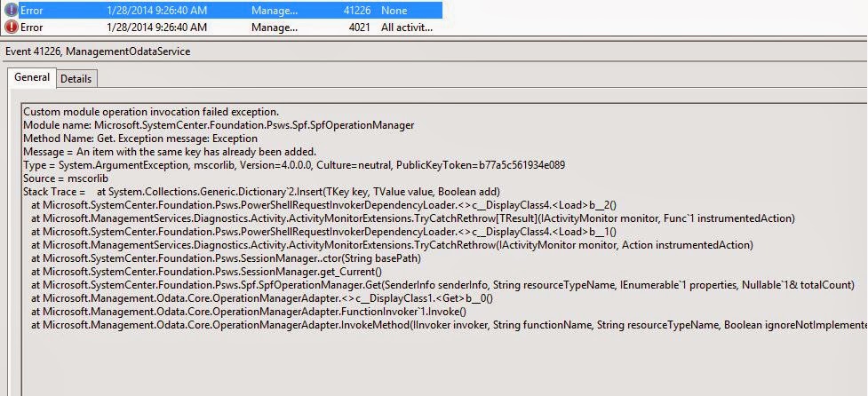Viewport: 868px width, 396px height.
Task: Click the 'Custom module operation invocation failed' line
Action: [151, 112]
